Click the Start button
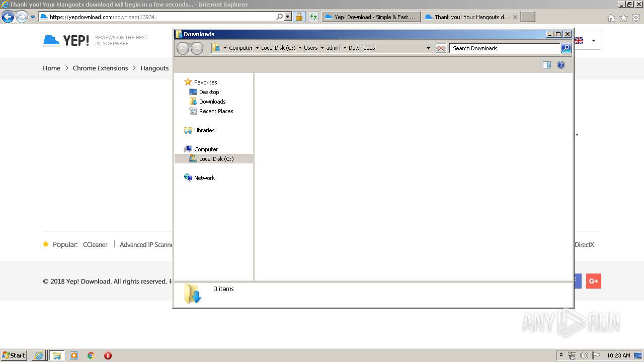The width and height of the screenshot is (644, 362). pos(14,355)
